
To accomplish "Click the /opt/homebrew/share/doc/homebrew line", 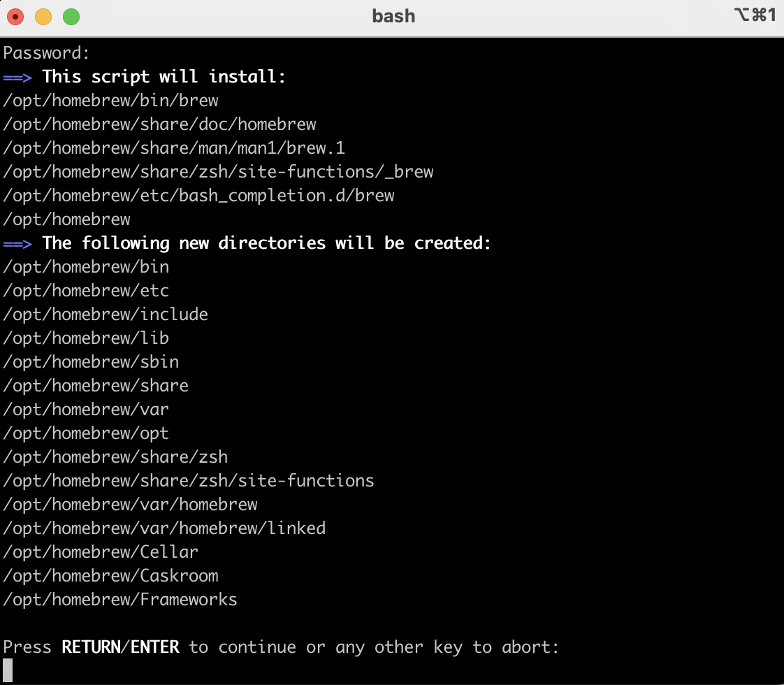I will (x=159, y=124).
